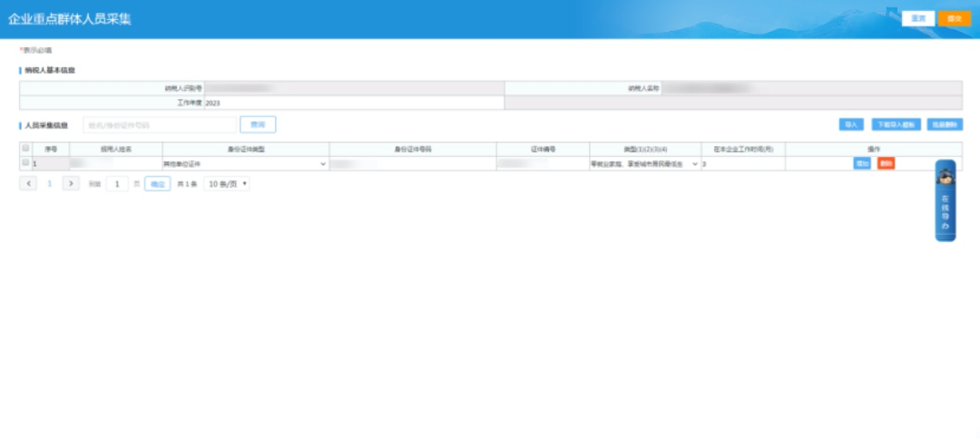Go to next page with right arrow
Viewport: 980px width, 439px height.
click(71, 183)
